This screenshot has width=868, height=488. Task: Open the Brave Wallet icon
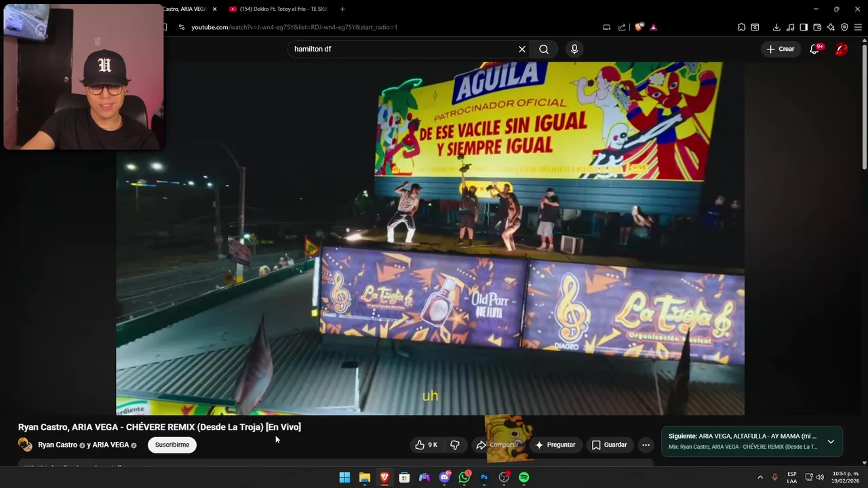817,27
